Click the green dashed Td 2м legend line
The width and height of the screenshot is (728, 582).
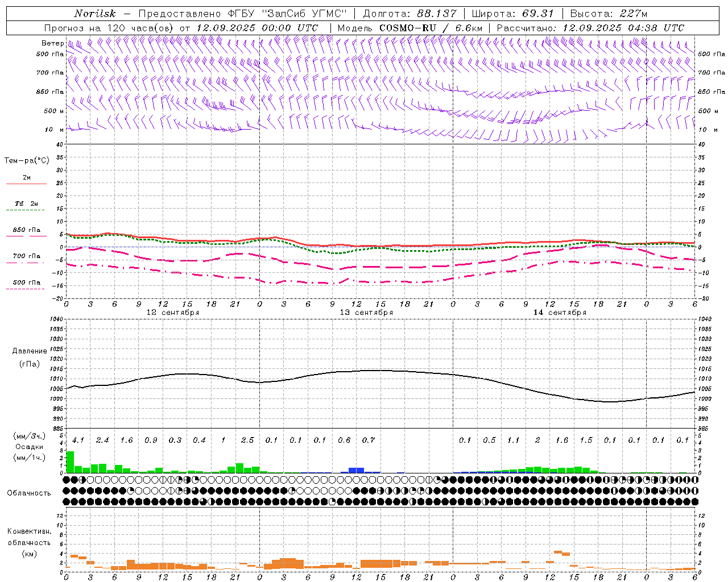coord(26,210)
